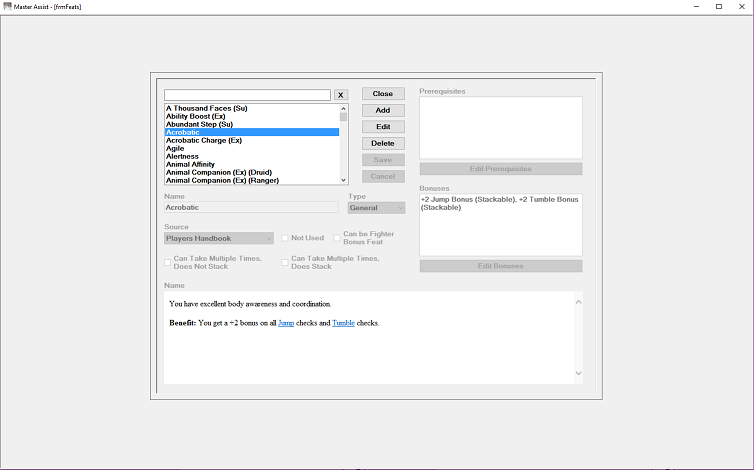Select 'Ability Boost (Ex)' in the list

tap(252, 116)
